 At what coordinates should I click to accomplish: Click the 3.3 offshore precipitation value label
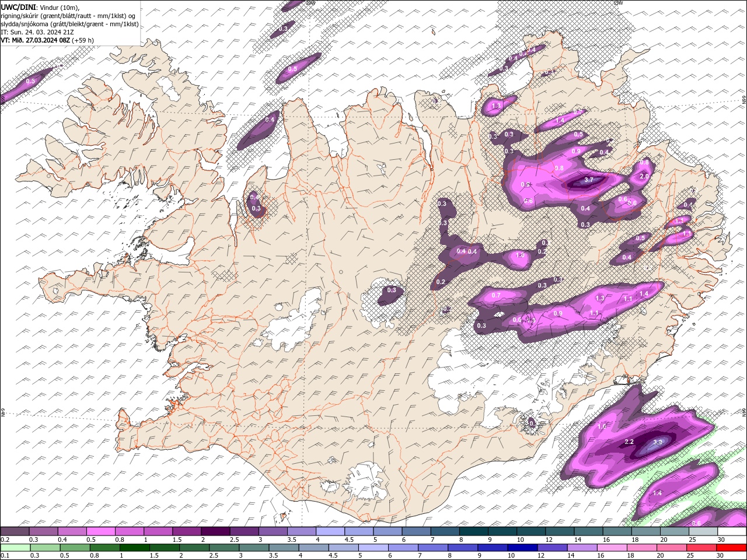658,443
